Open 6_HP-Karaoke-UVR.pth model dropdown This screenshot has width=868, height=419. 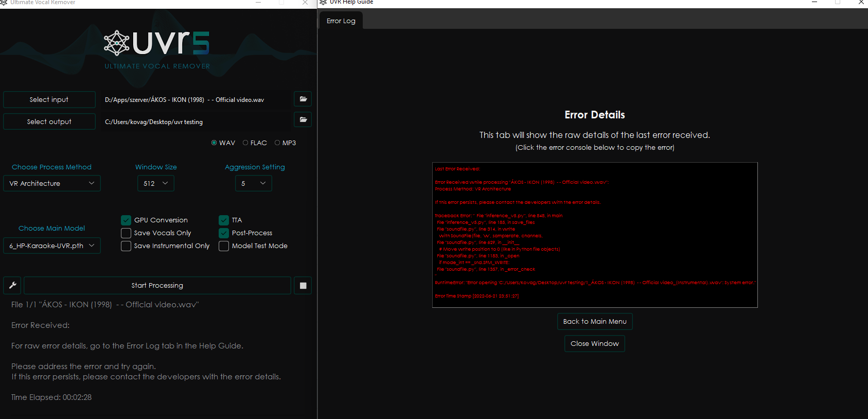pyautogui.click(x=52, y=246)
